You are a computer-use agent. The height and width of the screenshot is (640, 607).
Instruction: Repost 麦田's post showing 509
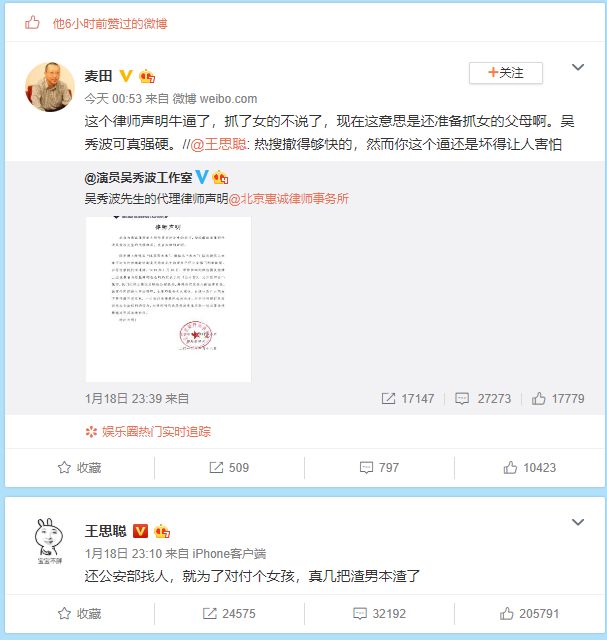[x=229, y=467]
